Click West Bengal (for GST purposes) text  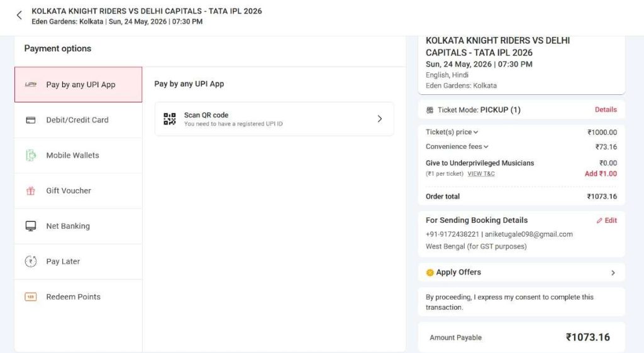[476, 246]
